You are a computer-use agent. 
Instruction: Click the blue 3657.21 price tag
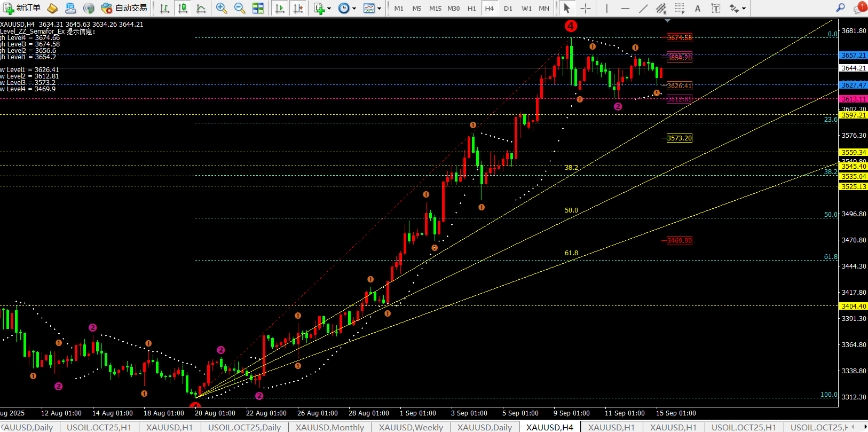854,56
